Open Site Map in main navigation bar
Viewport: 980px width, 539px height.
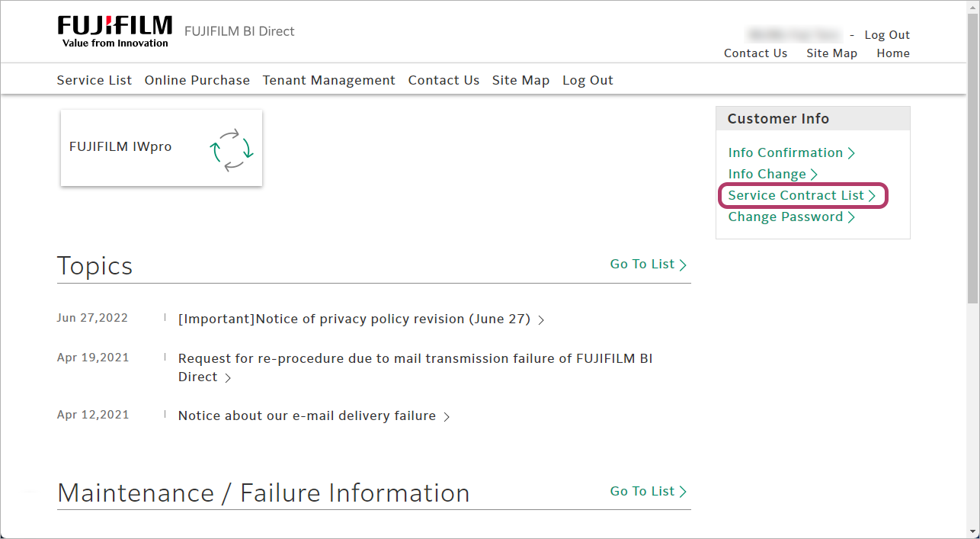(x=520, y=80)
